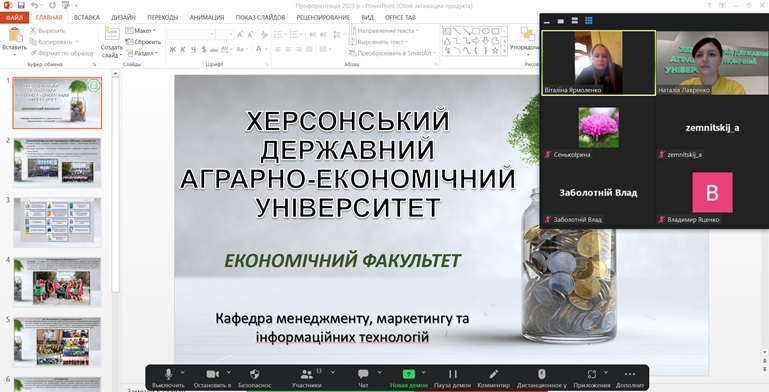
Task: Select slide 4 thumbnail in slide panel
Action: coord(57,282)
